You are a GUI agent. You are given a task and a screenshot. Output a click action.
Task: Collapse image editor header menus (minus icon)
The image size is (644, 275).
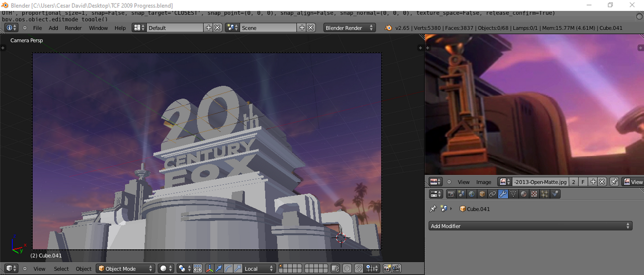449,182
